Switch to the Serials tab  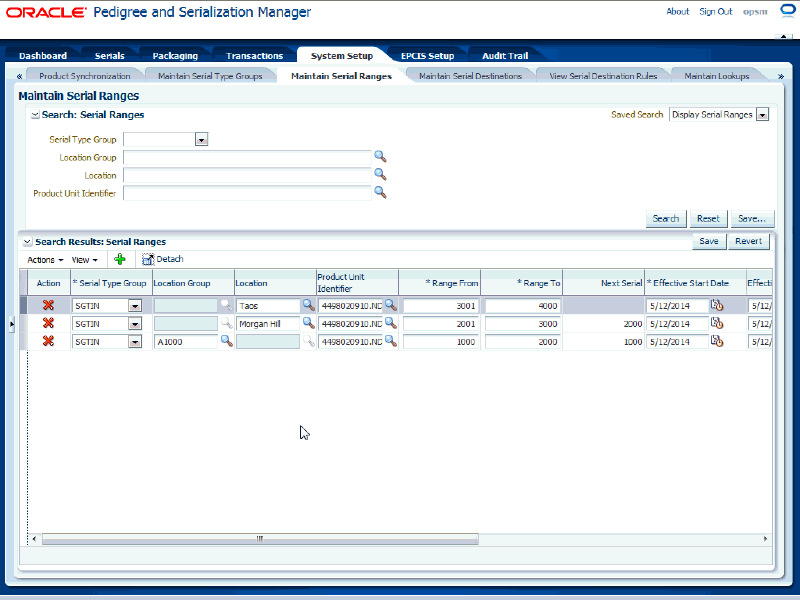110,56
